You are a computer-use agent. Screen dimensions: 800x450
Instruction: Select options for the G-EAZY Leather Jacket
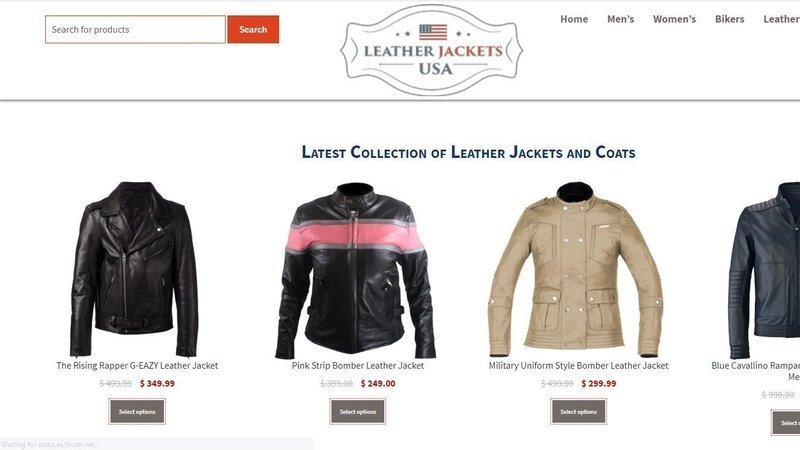[137, 412]
